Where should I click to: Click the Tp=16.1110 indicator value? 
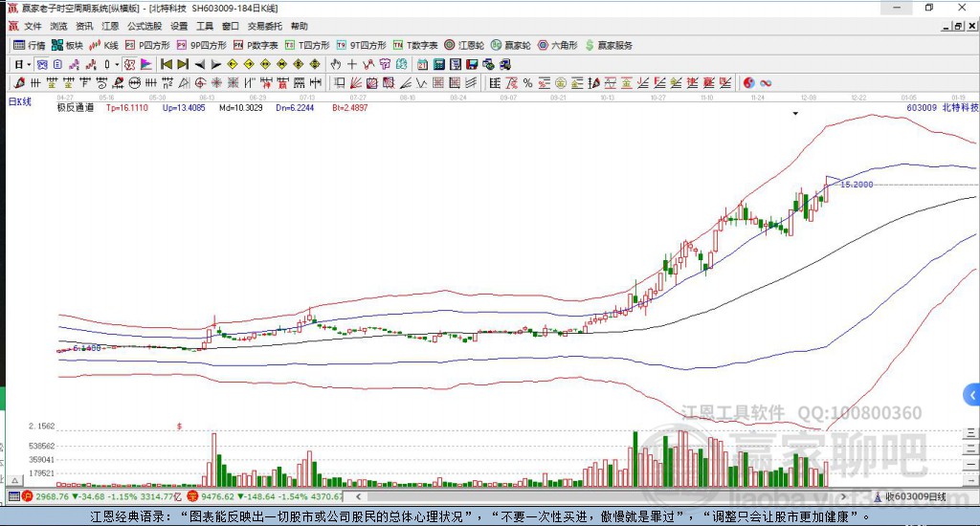[x=127, y=107]
